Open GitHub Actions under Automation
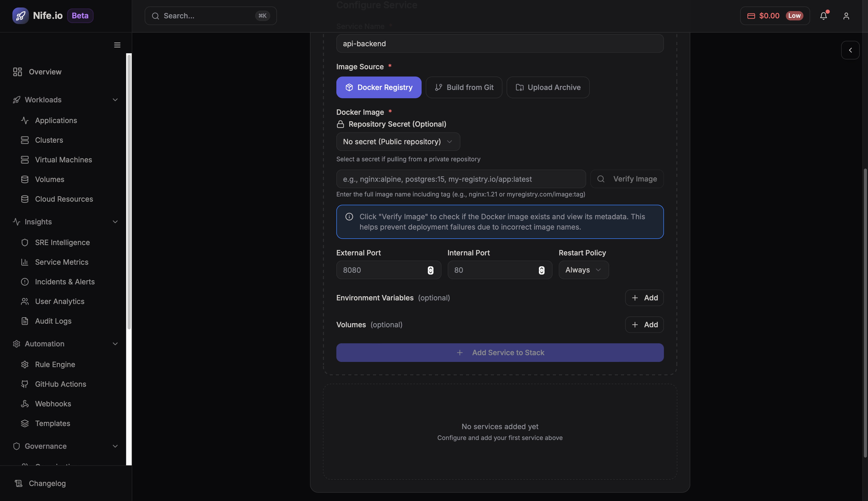 click(60, 384)
